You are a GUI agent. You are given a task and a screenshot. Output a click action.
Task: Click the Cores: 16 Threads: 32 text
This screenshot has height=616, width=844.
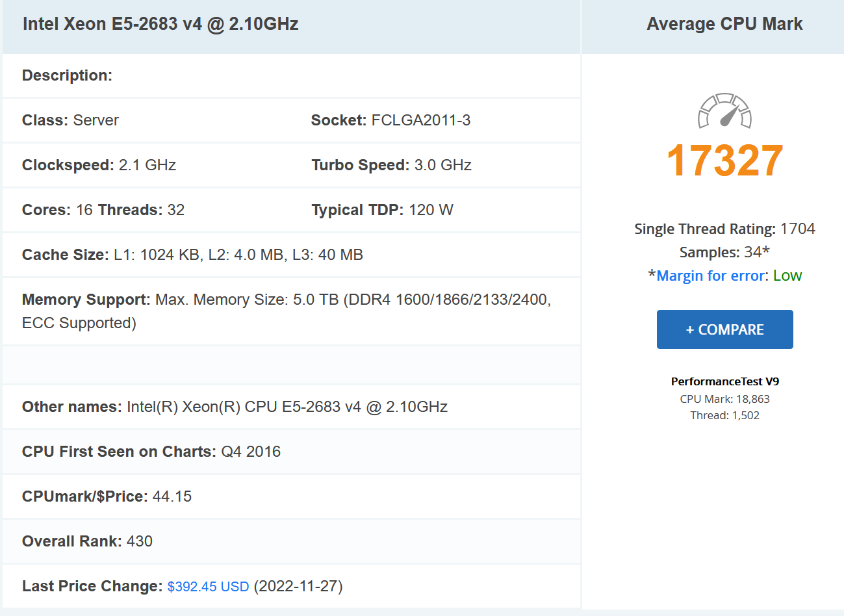pyautogui.click(x=103, y=210)
